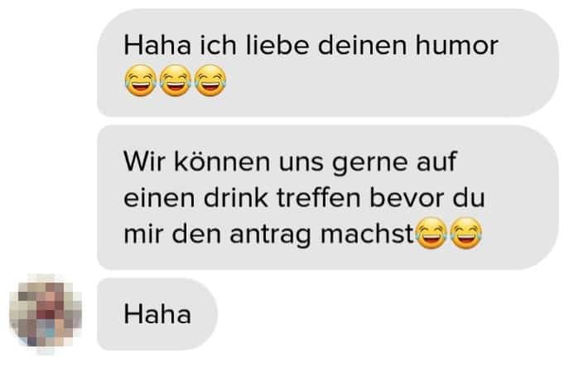The height and width of the screenshot is (373, 588).
Task: Click the word 'machst' in second message
Action: pyautogui.click(x=367, y=234)
